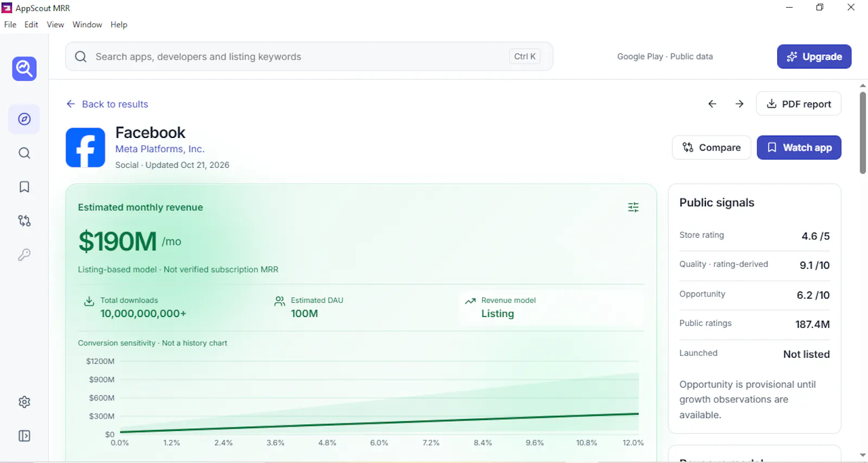
Task: Collapse the sidebar panel icon
Action: pos(24,436)
